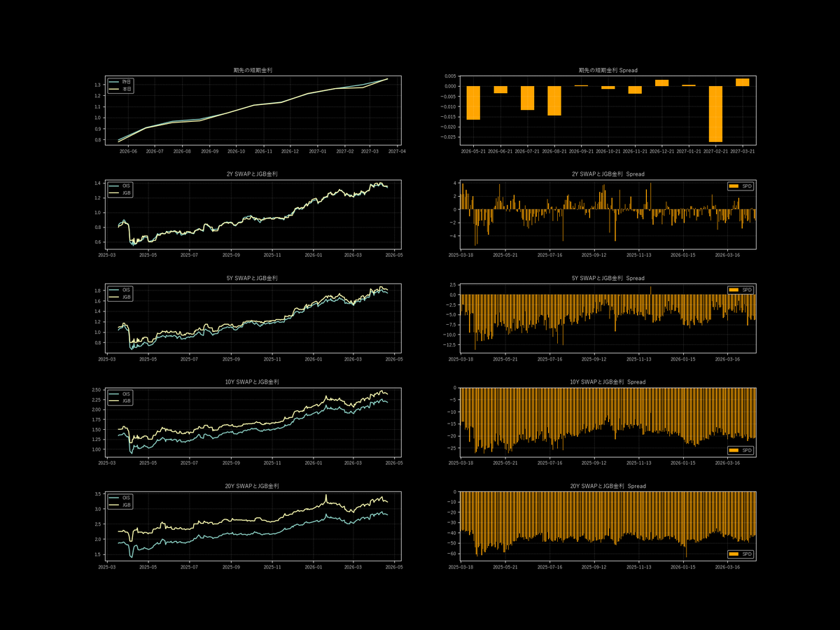Click the '期先の短期金利' chart title
840x630 pixels.
253,70
